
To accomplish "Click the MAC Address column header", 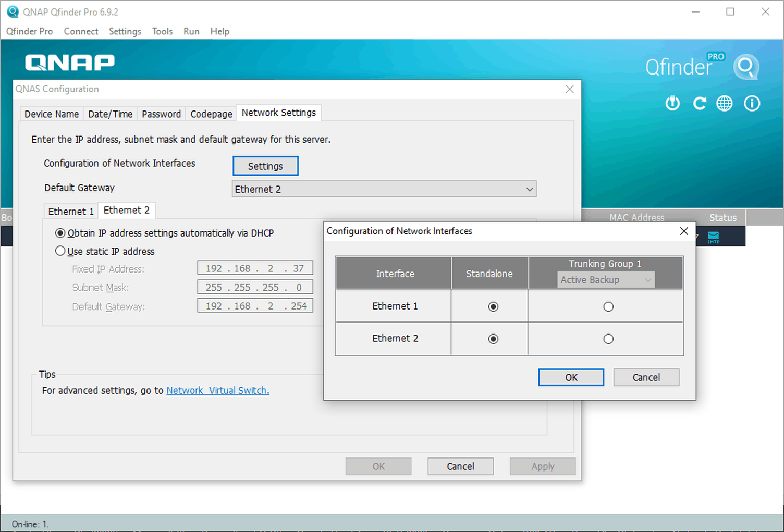I will coord(637,217).
